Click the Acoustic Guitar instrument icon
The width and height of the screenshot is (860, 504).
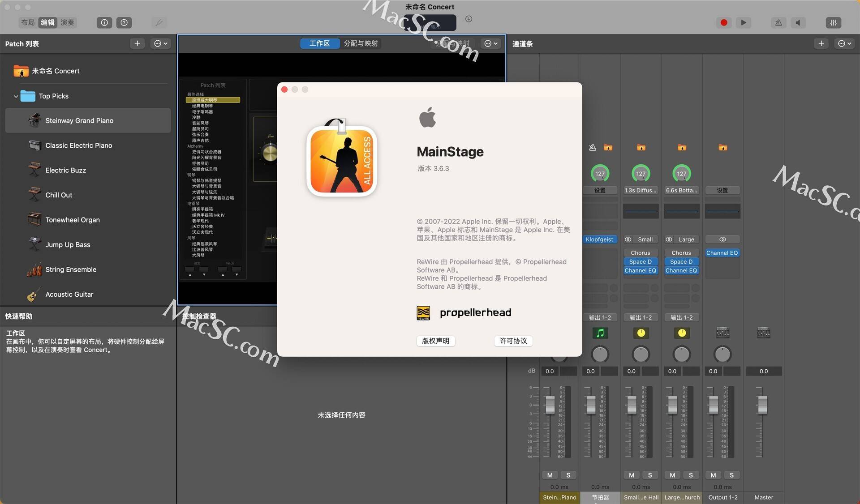[34, 294]
